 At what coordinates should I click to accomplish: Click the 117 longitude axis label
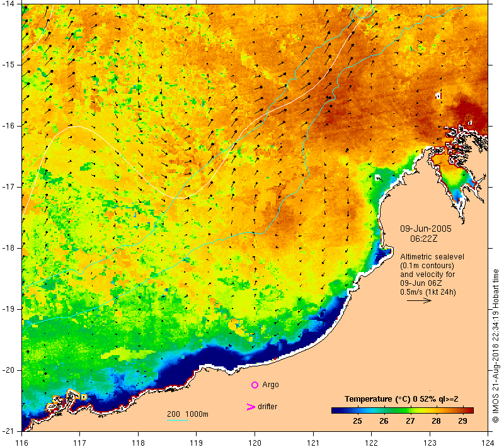[80, 443]
